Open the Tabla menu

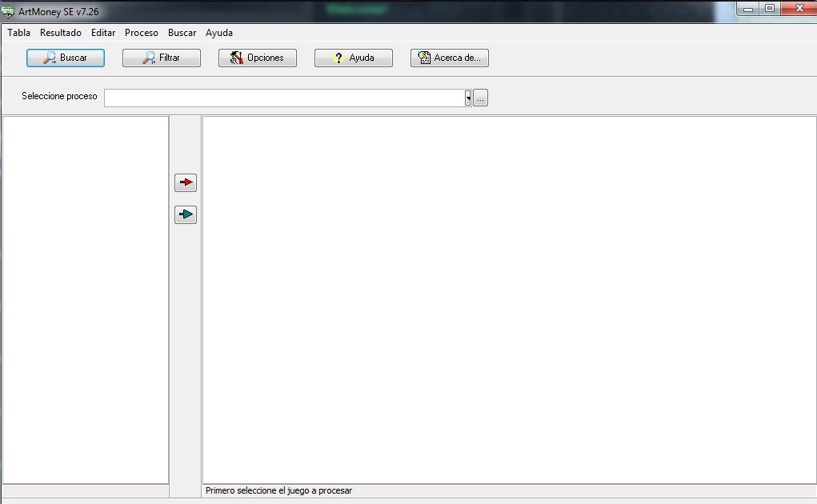pos(18,33)
